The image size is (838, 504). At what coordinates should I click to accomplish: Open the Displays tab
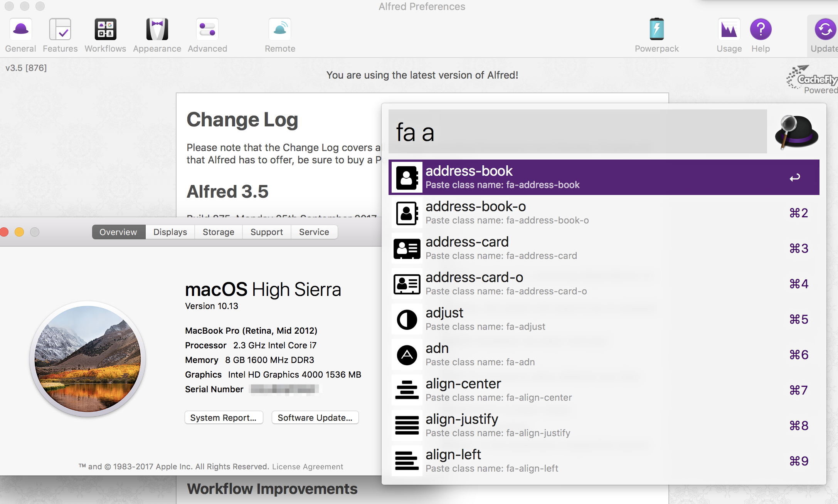(x=170, y=232)
